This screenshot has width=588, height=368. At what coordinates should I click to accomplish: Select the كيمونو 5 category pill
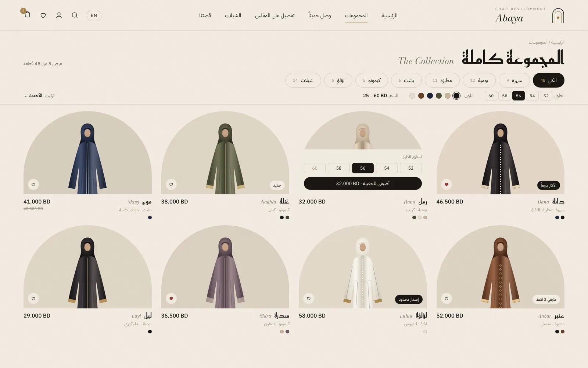click(x=372, y=80)
